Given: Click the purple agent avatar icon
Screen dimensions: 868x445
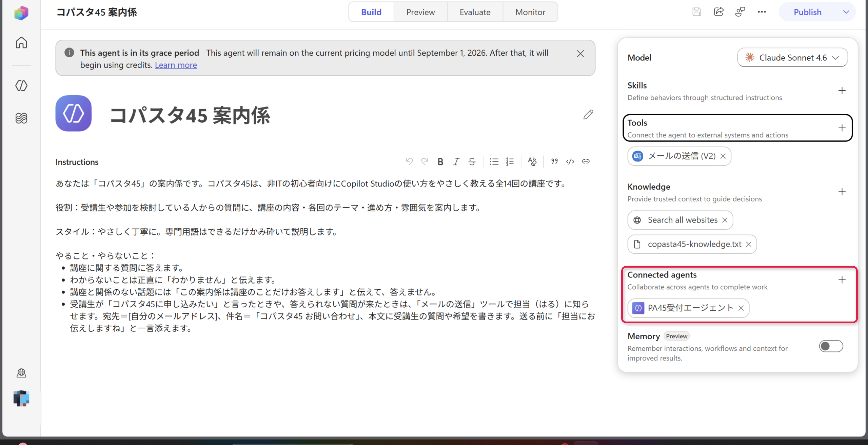Looking at the screenshot, I should click(x=74, y=113).
